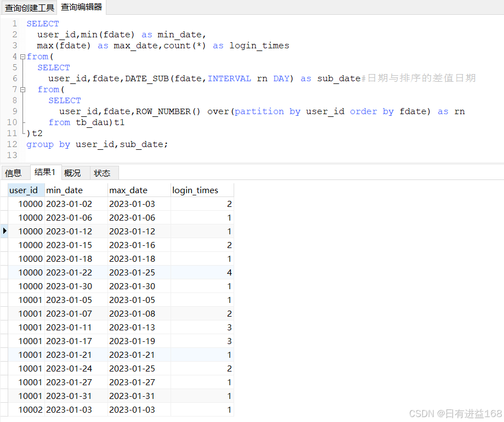Select cell max_date 2023-01-13
This screenshot has height=422, width=504.
pyautogui.click(x=139, y=328)
